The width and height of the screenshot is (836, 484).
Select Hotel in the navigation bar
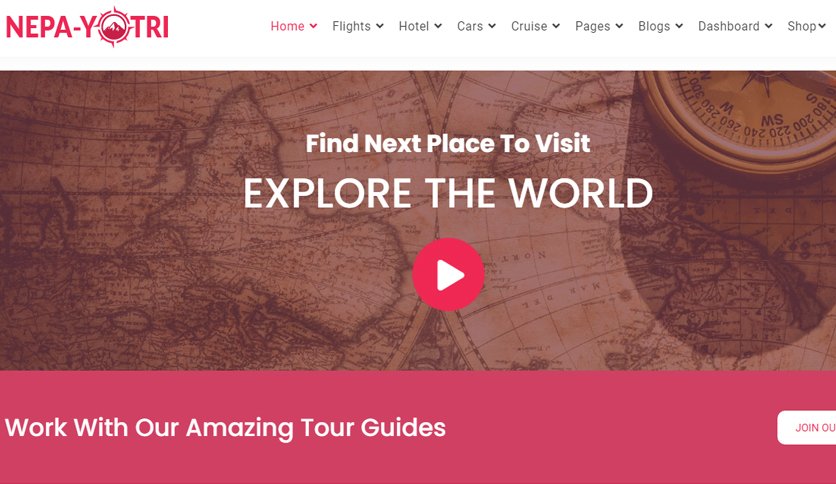[x=414, y=26]
